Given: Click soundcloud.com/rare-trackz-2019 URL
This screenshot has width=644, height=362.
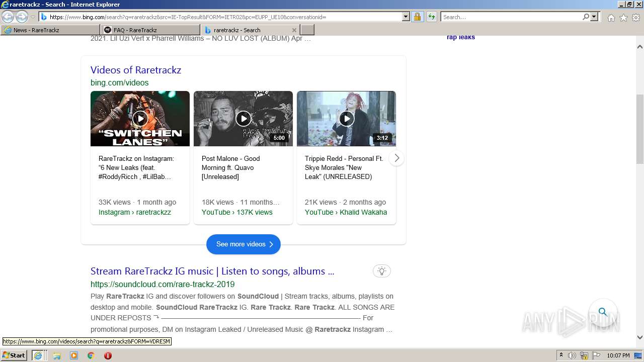Looking at the screenshot, I should (x=163, y=284).
